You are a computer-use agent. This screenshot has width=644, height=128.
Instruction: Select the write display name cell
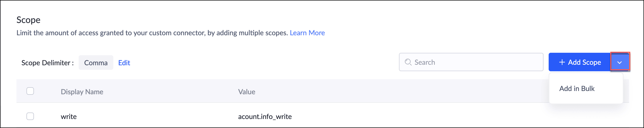[x=69, y=116]
